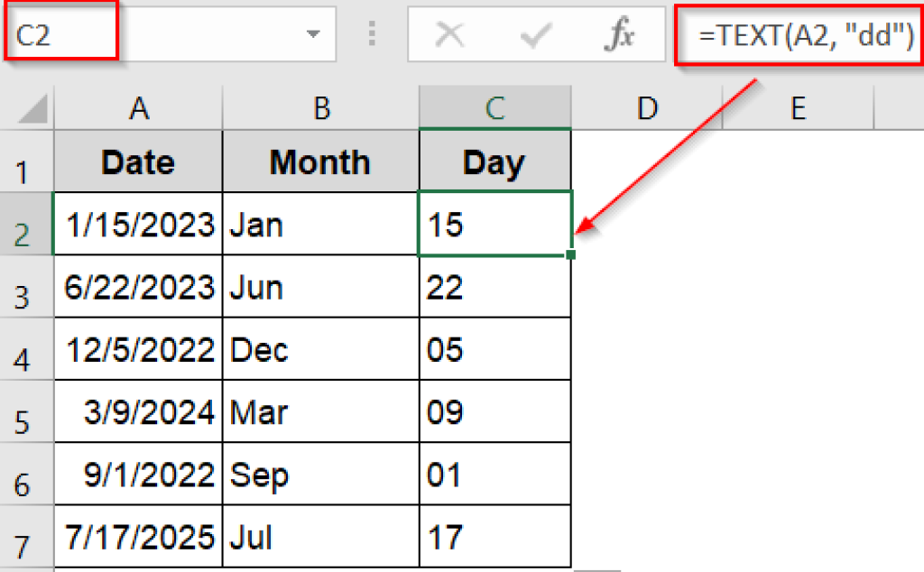Click the vertical ellipsis next to Name Box
The width and height of the screenshot is (924, 572).
pos(371,34)
